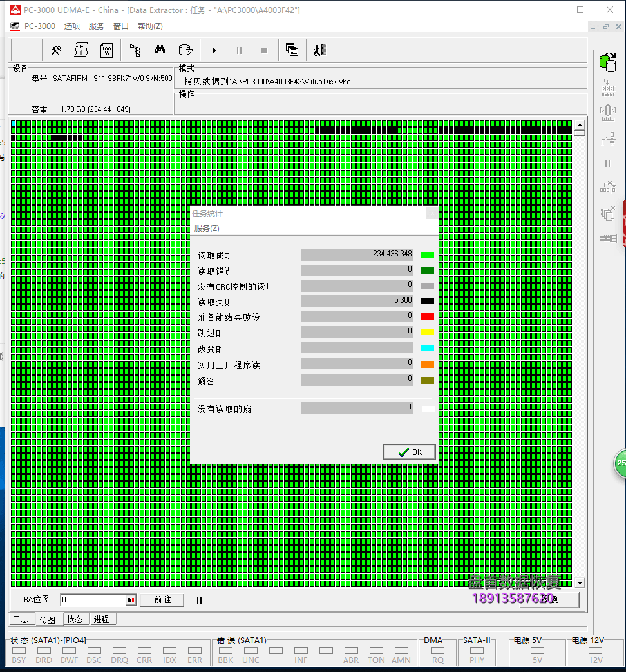Viewport: 626px width, 672px height.
Task: Click pause icon next to 前往
Action: tap(199, 601)
